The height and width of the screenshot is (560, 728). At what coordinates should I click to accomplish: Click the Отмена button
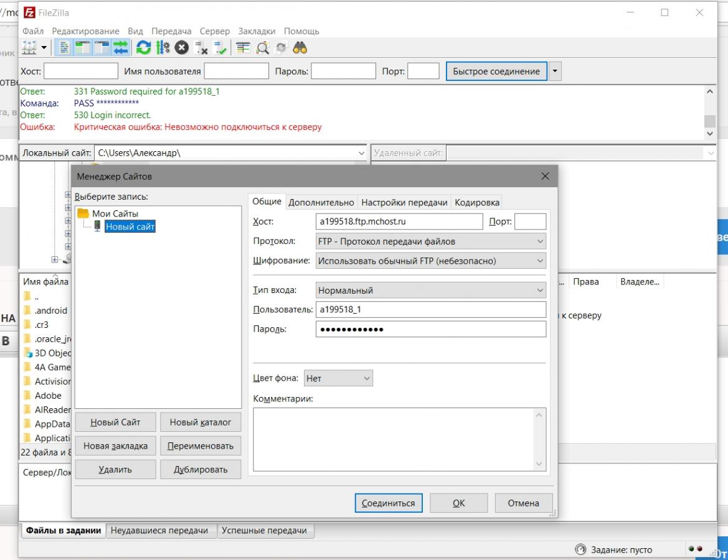click(x=523, y=503)
